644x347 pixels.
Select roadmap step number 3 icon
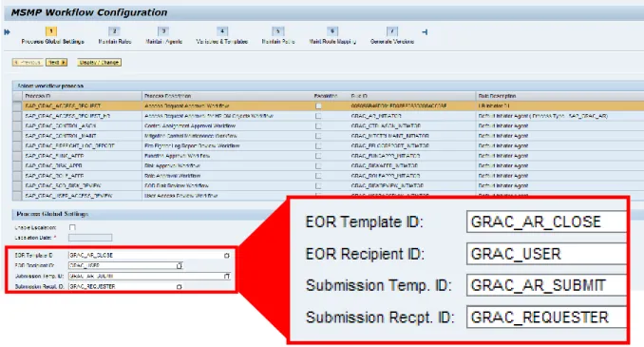click(x=163, y=31)
